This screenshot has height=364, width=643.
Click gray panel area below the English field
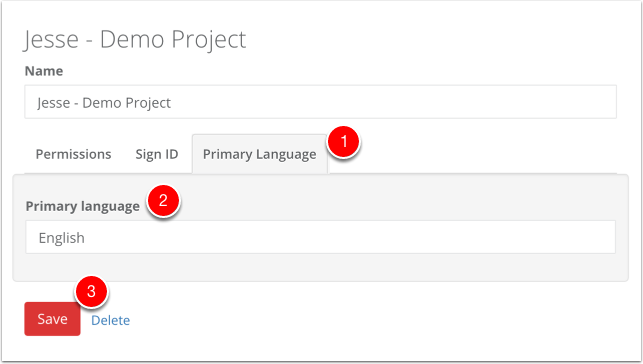pyautogui.click(x=320, y=267)
